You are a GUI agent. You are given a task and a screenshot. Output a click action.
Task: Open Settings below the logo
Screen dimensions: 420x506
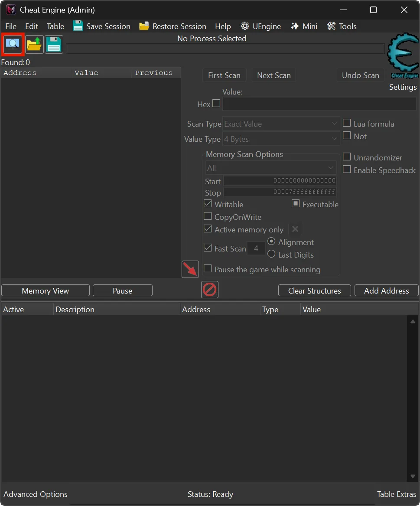403,87
